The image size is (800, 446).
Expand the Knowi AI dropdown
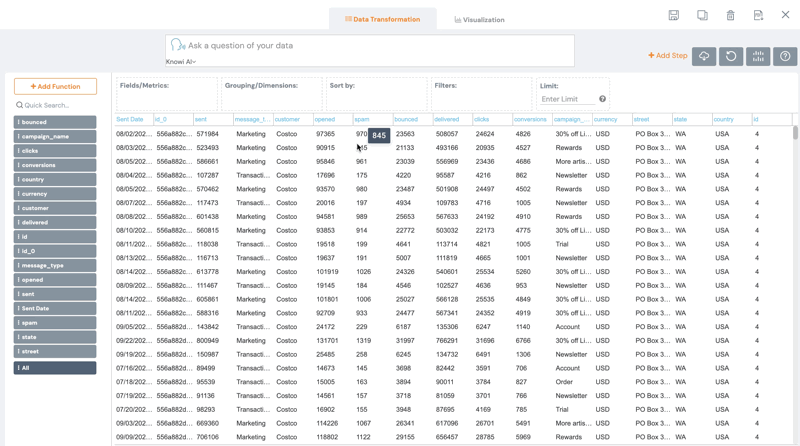coord(181,62)
